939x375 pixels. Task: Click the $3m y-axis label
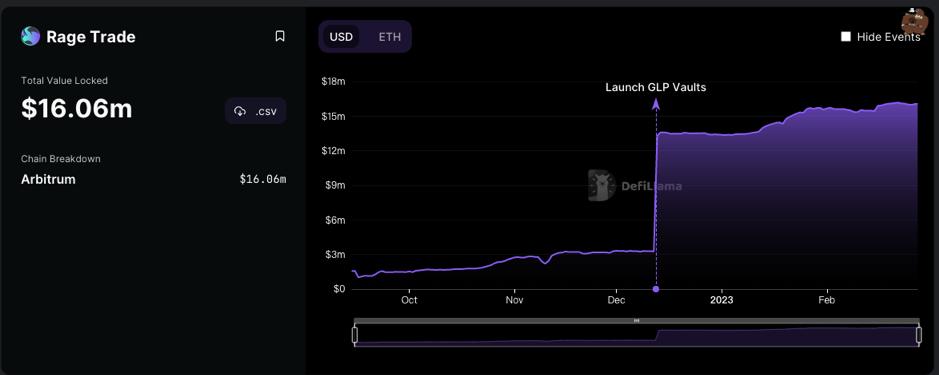pos(335,255)
